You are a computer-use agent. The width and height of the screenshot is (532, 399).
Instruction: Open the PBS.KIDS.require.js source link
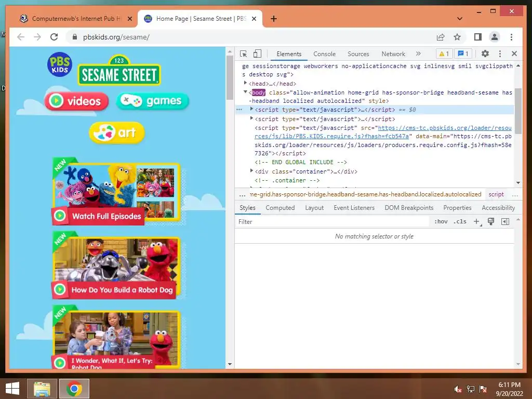(x=383, y=132)
